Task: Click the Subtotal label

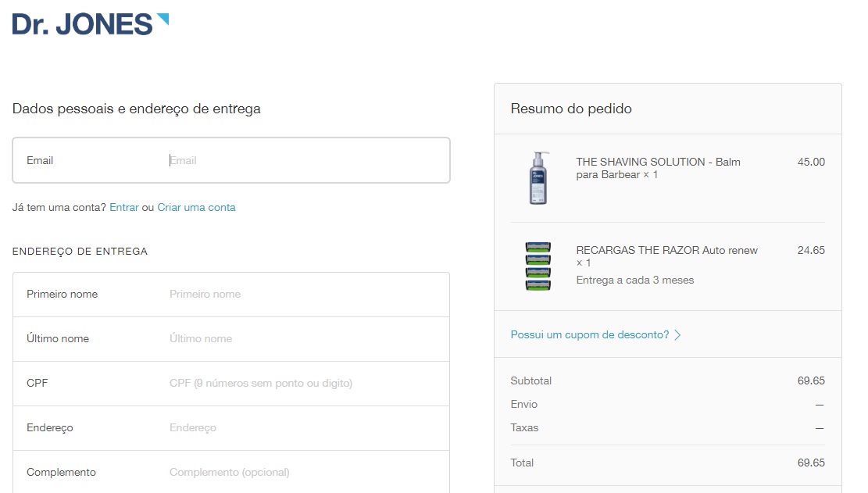Action: click(530, 380)
